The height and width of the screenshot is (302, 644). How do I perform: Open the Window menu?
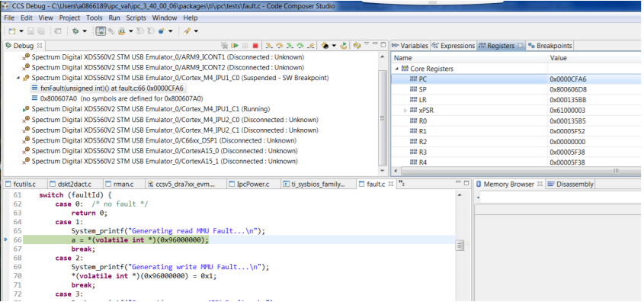(165, 18)
